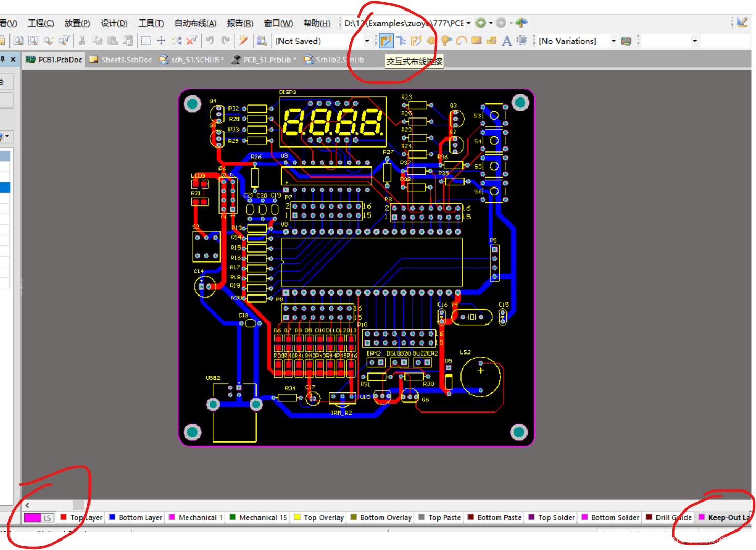Screen dimensions: 756x550
Task: Place a text string (A icon)
Action: [507, 41]
